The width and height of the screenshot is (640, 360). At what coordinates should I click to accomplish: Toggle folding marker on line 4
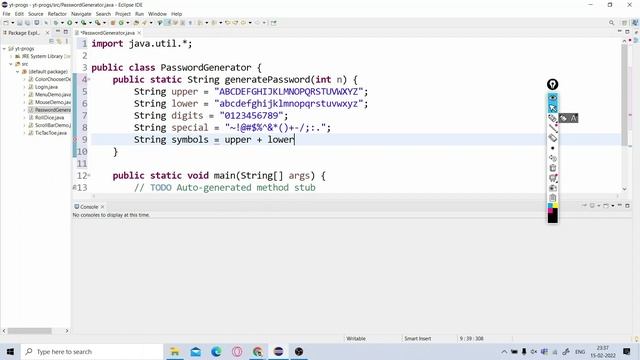pyautogui.click(x=89, y=80)
